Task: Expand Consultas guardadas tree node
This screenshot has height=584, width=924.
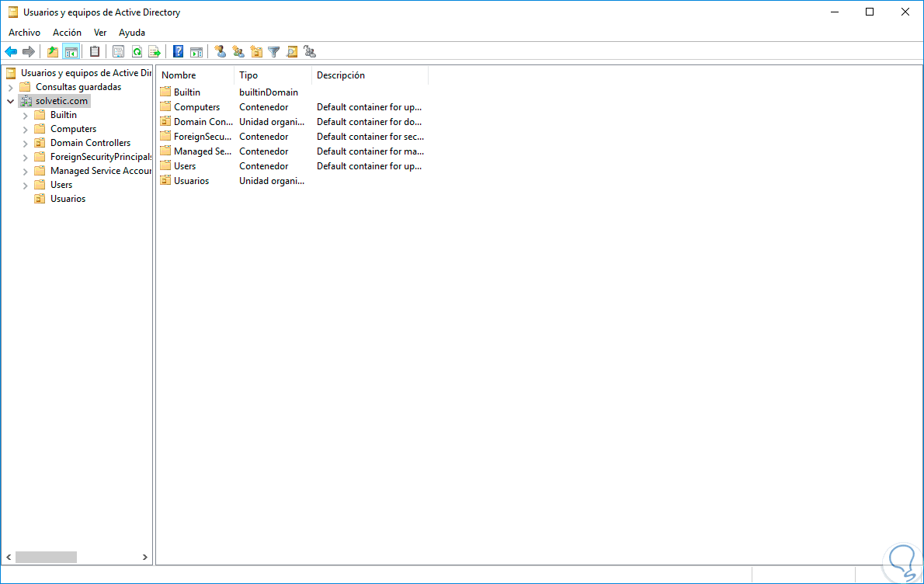Action: (x=10, y=87)
